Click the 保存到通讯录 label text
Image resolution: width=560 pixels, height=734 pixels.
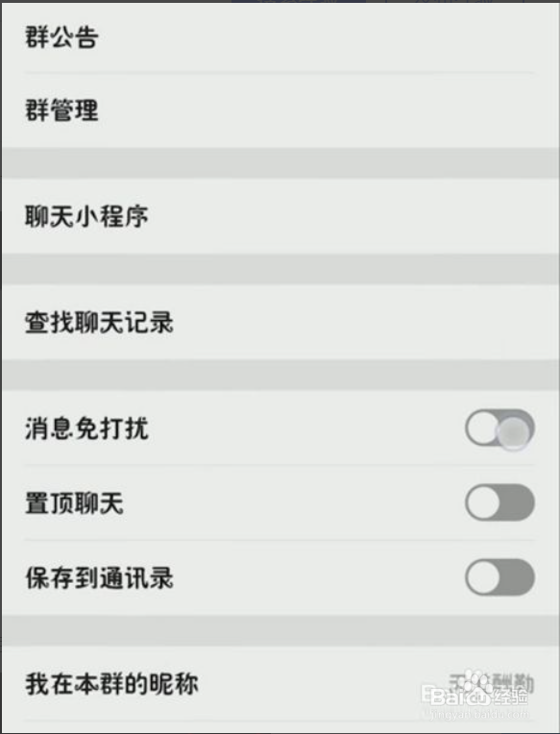pyautogui.click(x=99, y=577)
